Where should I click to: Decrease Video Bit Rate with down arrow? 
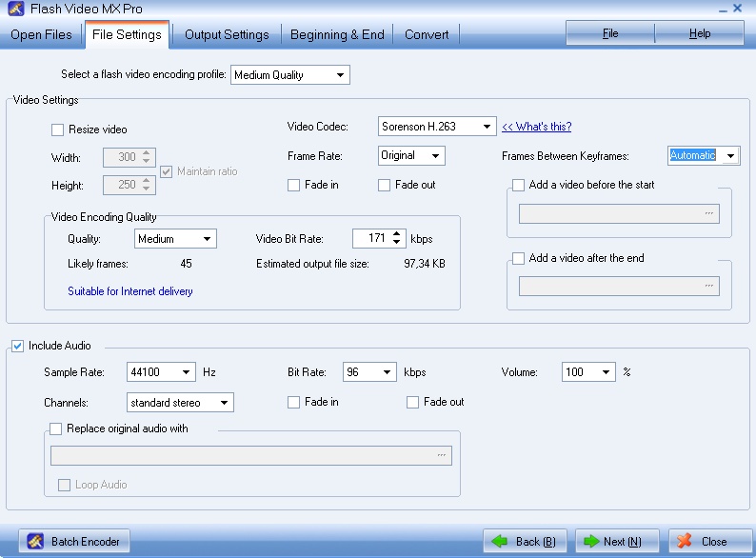(396, 242)
